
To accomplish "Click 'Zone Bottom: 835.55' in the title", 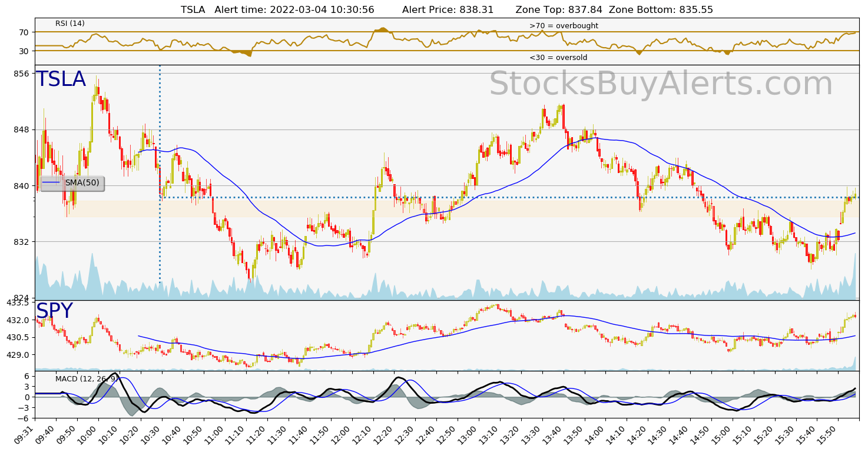I will 661,10.
